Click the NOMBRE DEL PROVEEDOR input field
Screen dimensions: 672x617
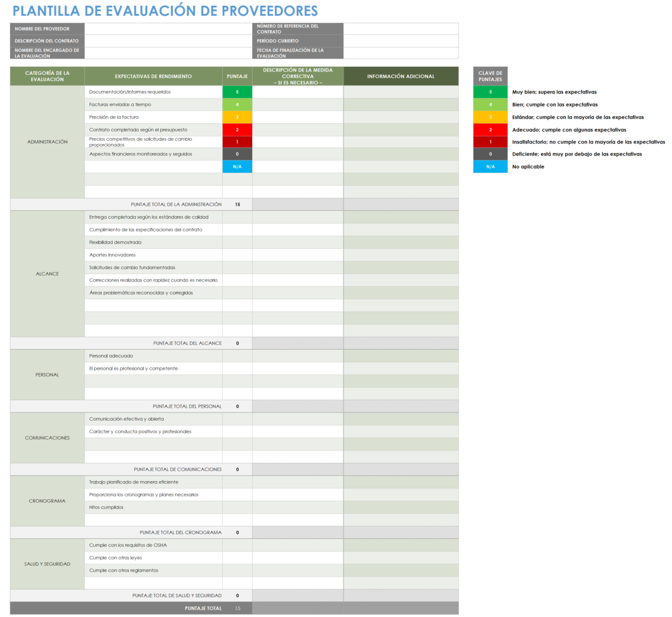(x=168, y=29)
